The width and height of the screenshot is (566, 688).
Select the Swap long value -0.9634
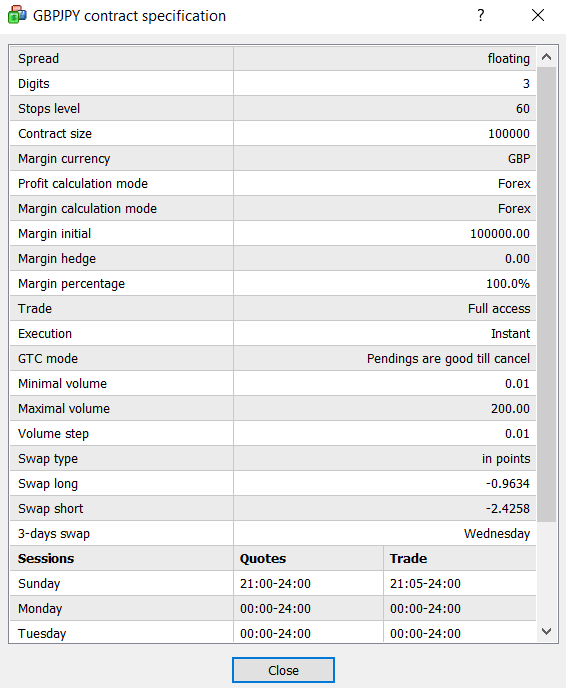[x=508, y=484]
